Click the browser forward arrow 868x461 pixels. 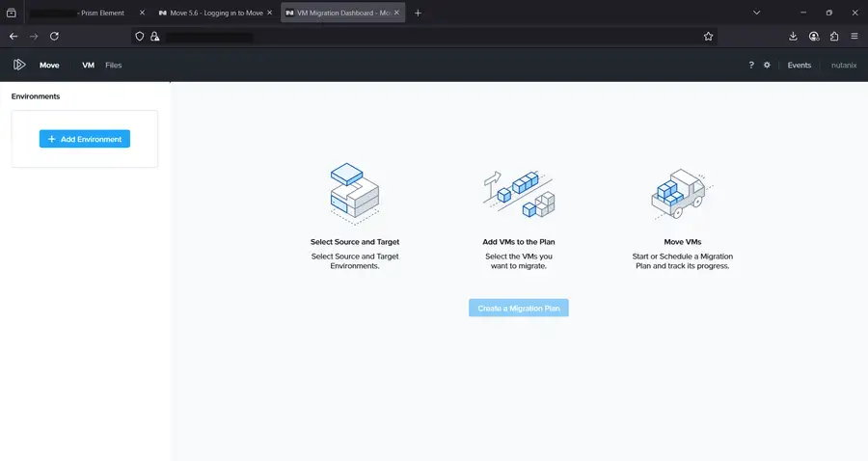click(x=34, y=36)
